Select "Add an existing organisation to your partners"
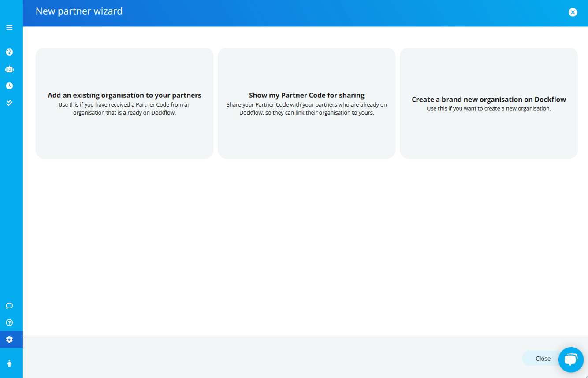Image resolution: width=588 pixels, height=378 pixels. click(x=124, y=95)
